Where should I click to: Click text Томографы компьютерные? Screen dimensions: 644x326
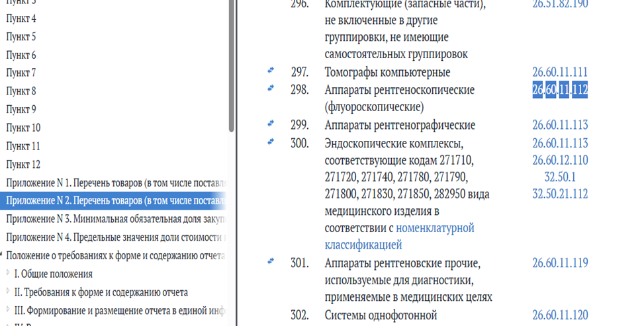tap(387, 72)
